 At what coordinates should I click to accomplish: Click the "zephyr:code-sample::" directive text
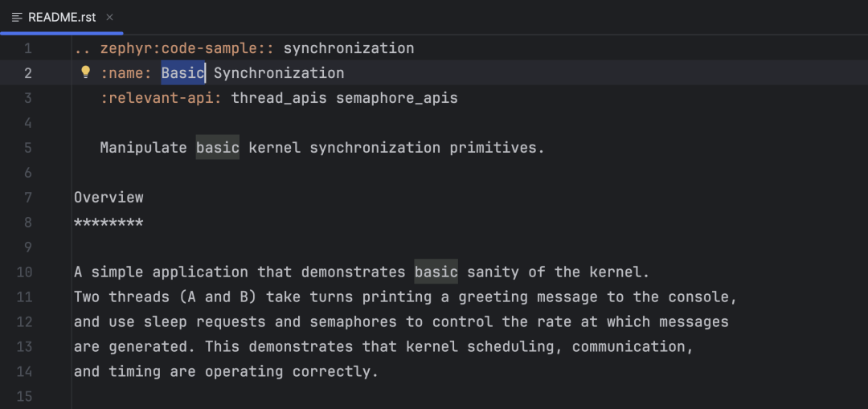point(187,49)
